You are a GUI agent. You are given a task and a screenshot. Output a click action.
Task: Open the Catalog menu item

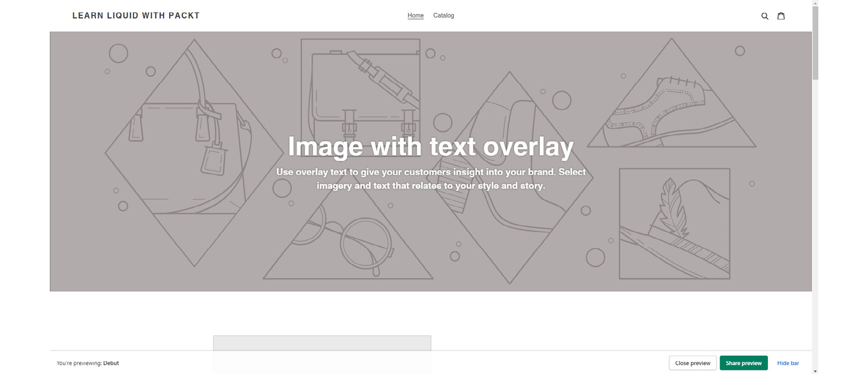pos(443,16)
